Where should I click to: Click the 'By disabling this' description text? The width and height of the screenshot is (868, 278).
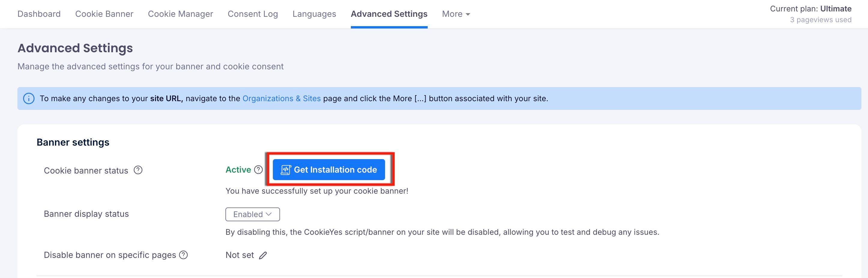[442, 232]
